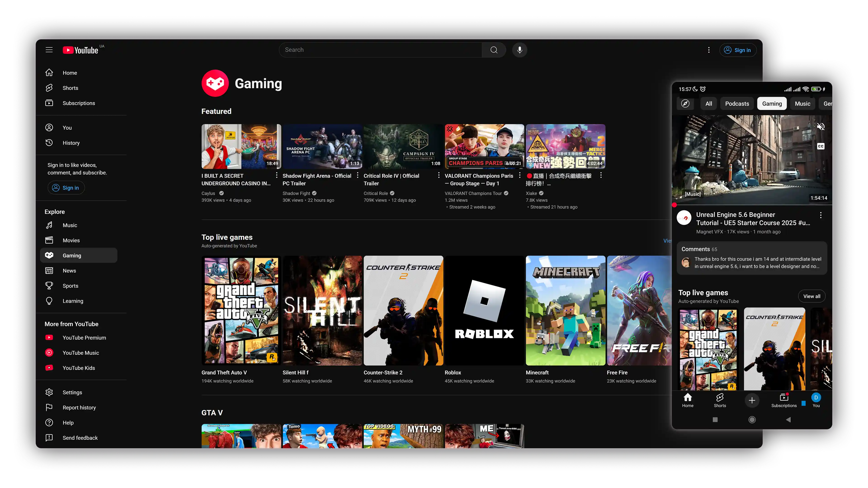
Task: Click the mobile video red progress scrubber
Action: pos(674,205)
